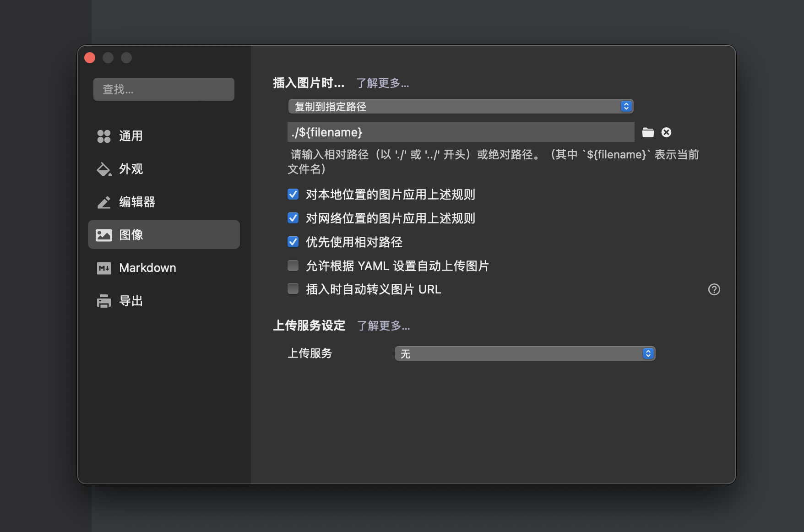Viewport: 804px width, 532px height.
Task: Enable 允许根据 YAML 设置自动上传图片
Action: pos(293,266)
